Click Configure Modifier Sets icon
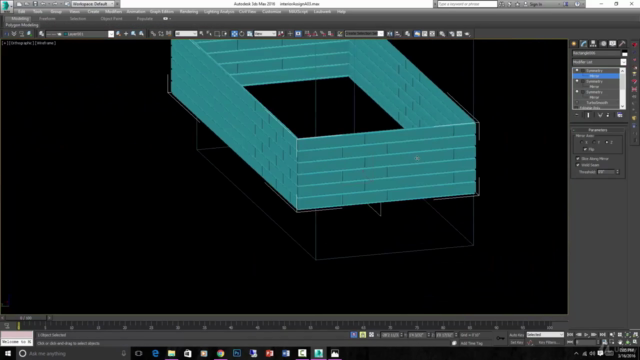Screen dimensions: 640x360 620,116
